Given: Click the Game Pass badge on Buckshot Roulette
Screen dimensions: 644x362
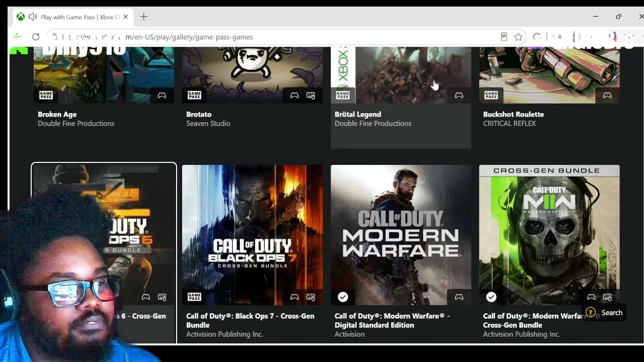Looking at the screenshot, I should pos(491,95).
